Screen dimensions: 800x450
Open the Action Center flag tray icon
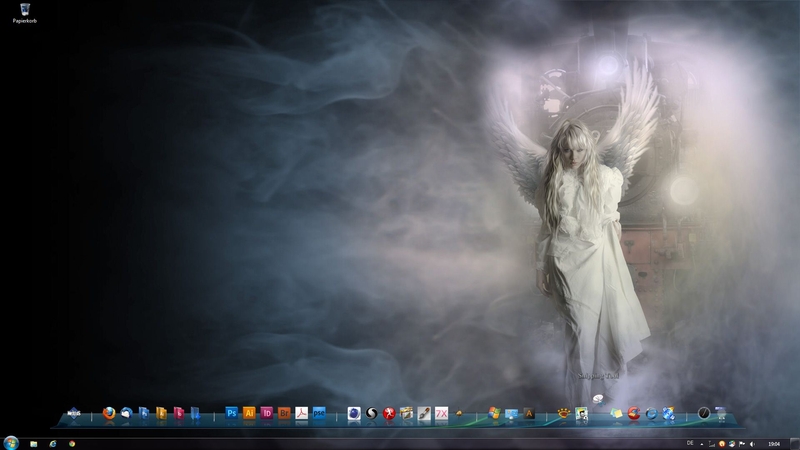742,444
